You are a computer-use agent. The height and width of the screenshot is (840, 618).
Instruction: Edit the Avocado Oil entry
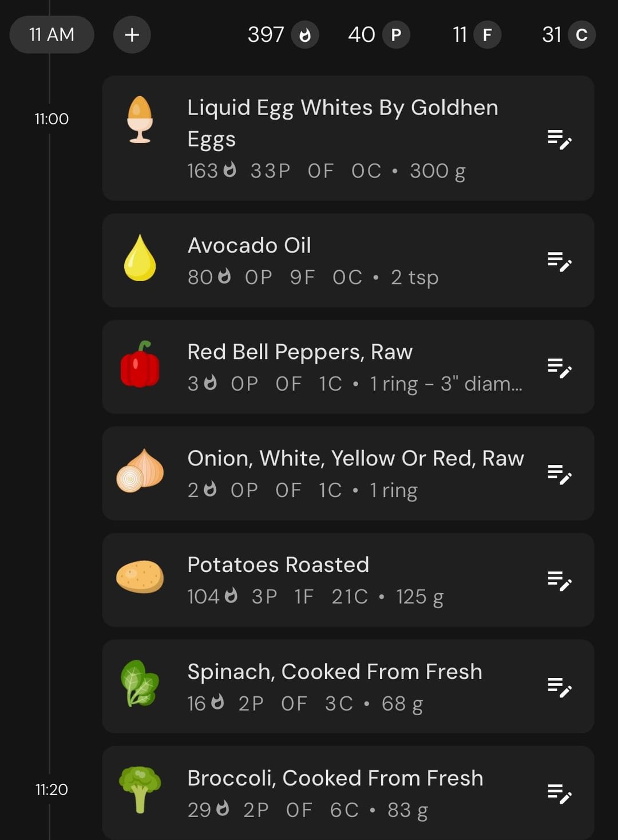click(x=559, y=261)
